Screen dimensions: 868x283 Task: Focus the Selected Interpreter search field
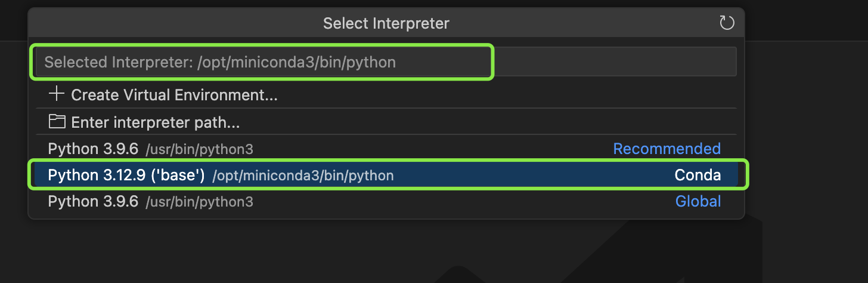(x=386, y=62)
